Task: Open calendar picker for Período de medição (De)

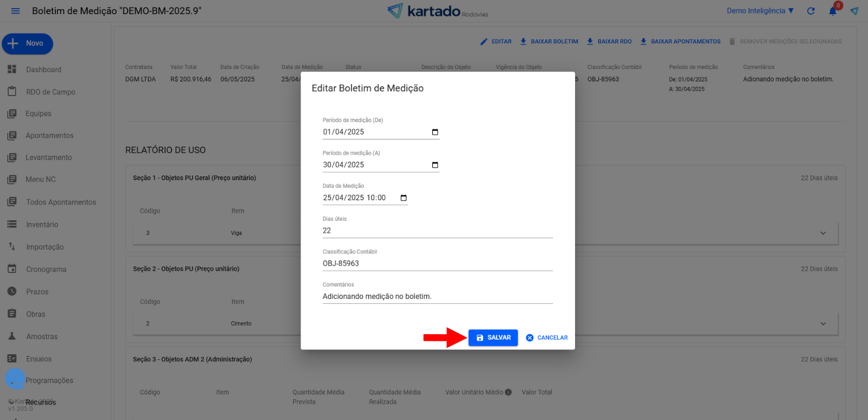Action: (435, 132)
